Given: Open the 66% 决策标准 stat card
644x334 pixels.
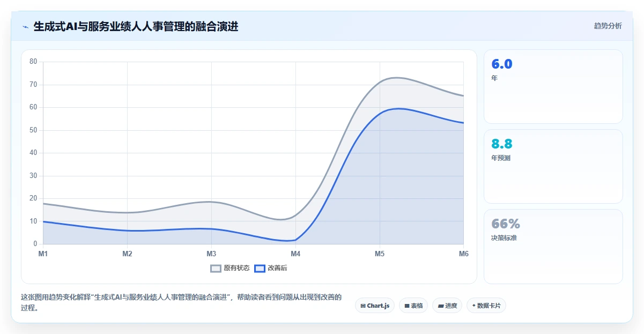Looking at the screenshot, I should click(x=553, y=246).
